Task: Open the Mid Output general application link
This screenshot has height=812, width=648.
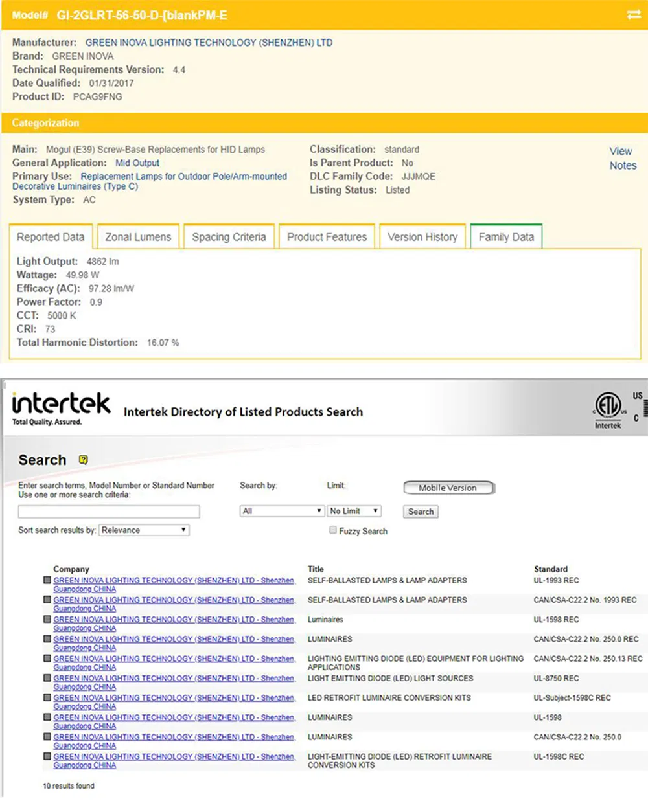Action: pyautogui.click(x=137, y=163)
